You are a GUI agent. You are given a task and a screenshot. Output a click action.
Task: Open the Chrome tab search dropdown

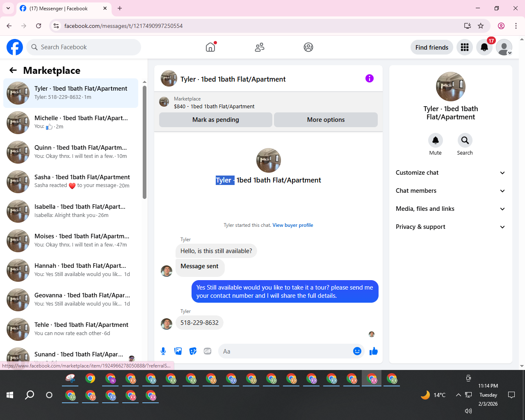8,8
